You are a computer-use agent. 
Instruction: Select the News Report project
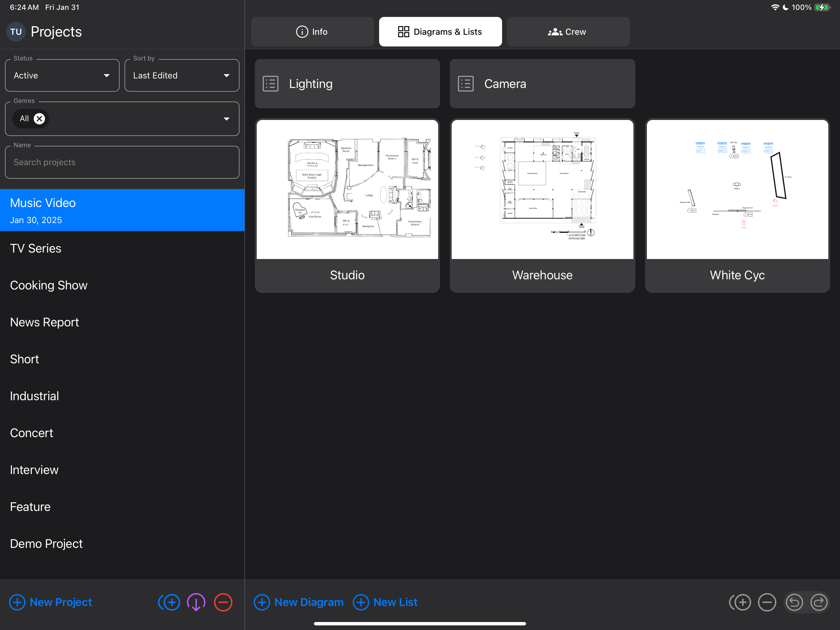coord(122,322)
